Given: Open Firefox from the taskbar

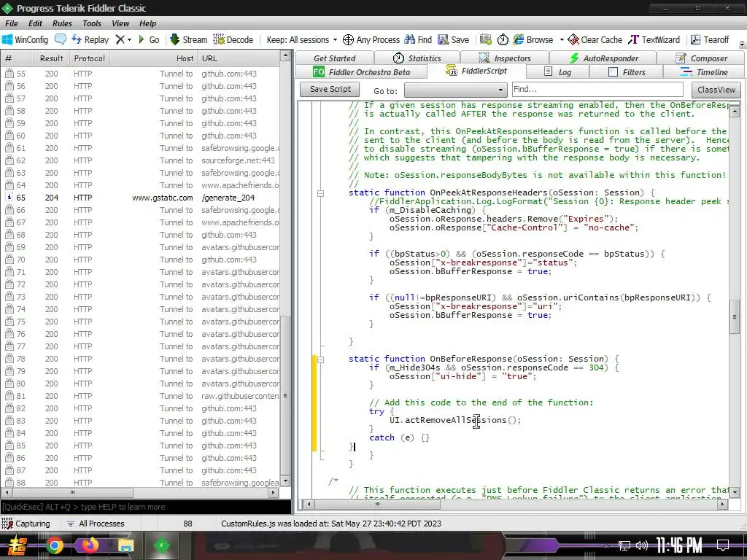Looking at the screenshot, I should pos(90,545).
